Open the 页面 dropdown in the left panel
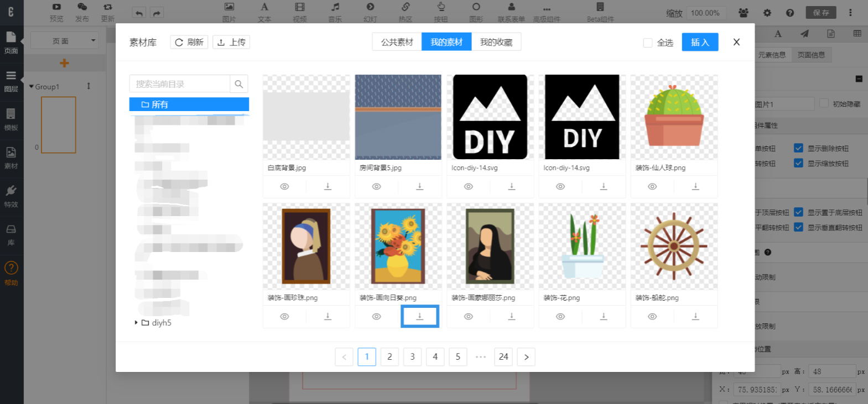The width and height of the screenshot is (868, 404). coord(64,41)
